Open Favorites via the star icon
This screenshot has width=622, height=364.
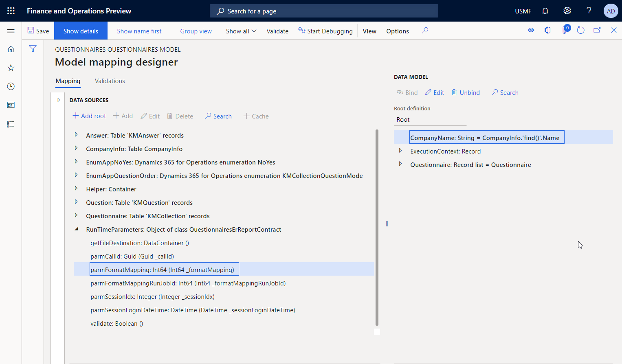[11, 68]
